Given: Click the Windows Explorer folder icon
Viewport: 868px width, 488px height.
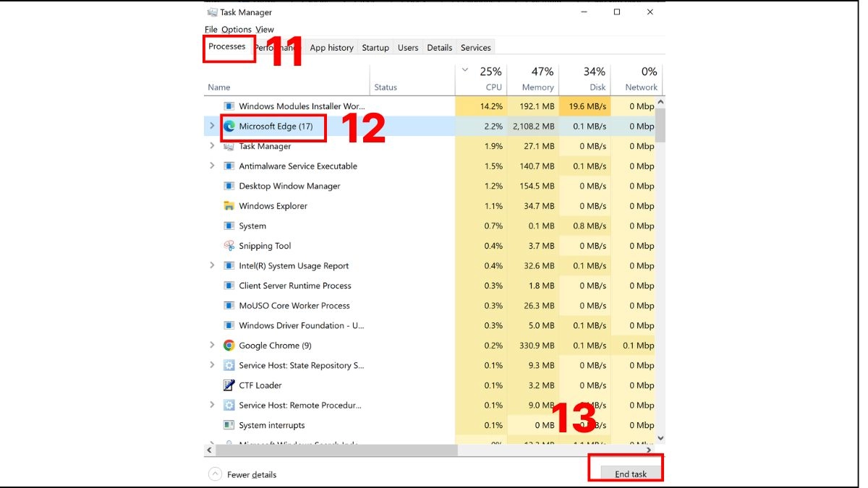Looking at the screenshot, I should click(x=229, y=206).
